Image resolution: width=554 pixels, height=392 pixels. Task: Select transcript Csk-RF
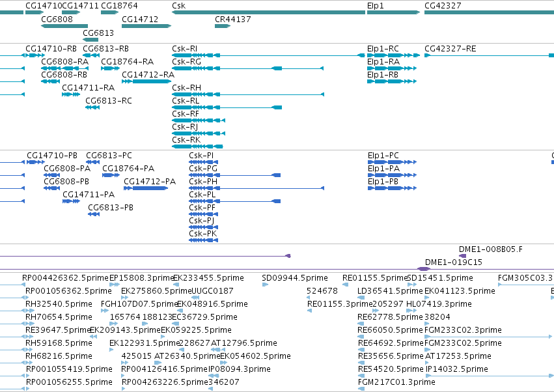199,120
